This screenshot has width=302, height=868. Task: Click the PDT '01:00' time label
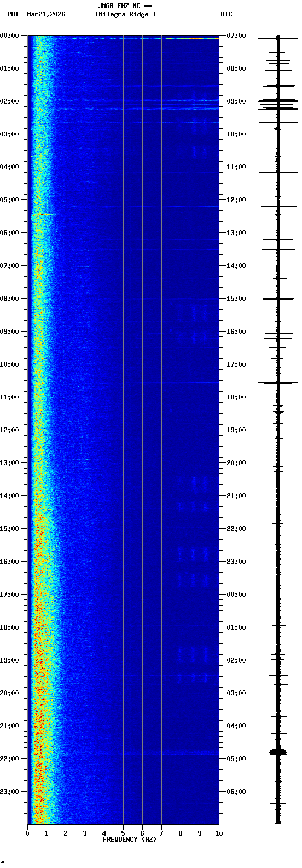(9, 68)
